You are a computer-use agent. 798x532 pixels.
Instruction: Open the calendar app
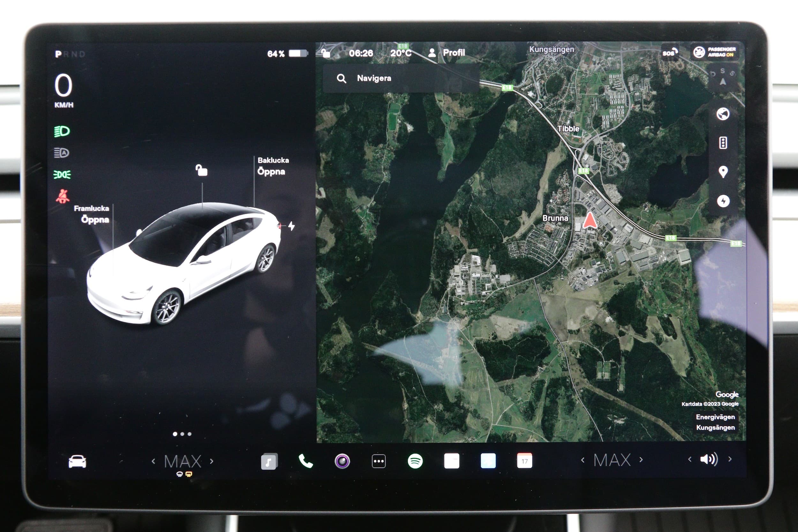click(x=524, y=461)
